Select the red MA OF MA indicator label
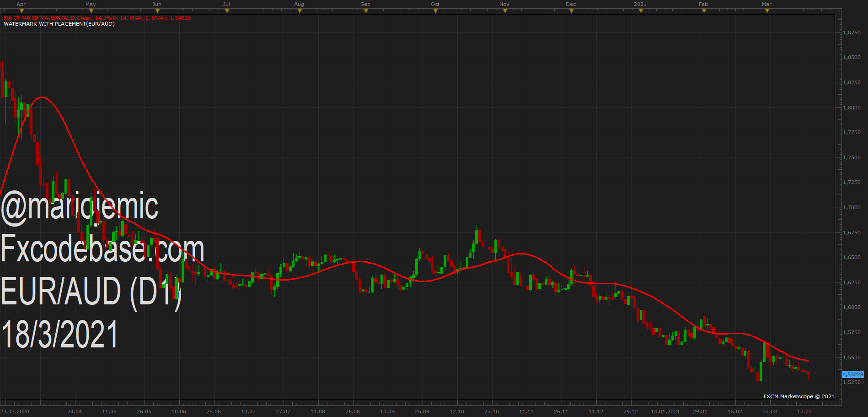The width and height of the screenshot is (868, 417). [97, 18]
